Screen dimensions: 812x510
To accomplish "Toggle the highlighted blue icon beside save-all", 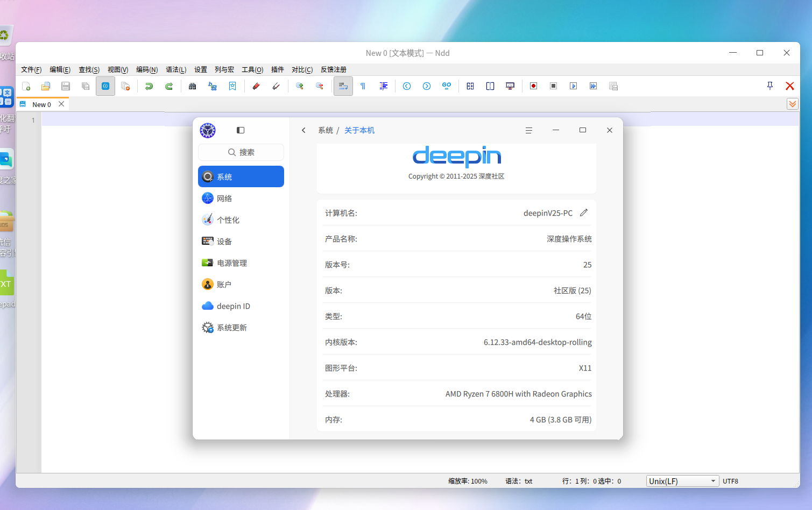I will tap(105, 86).
